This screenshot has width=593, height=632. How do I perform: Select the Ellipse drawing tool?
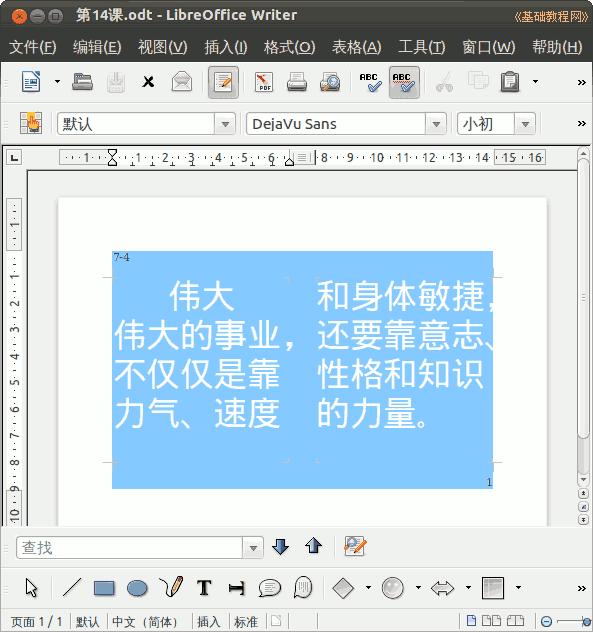click(137, 588)
